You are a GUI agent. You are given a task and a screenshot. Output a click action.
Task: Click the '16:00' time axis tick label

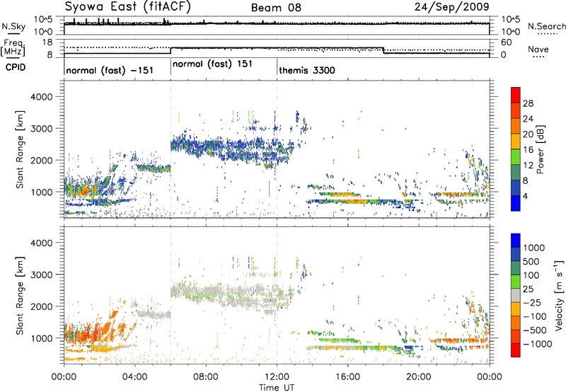click(x=347, y=377)
